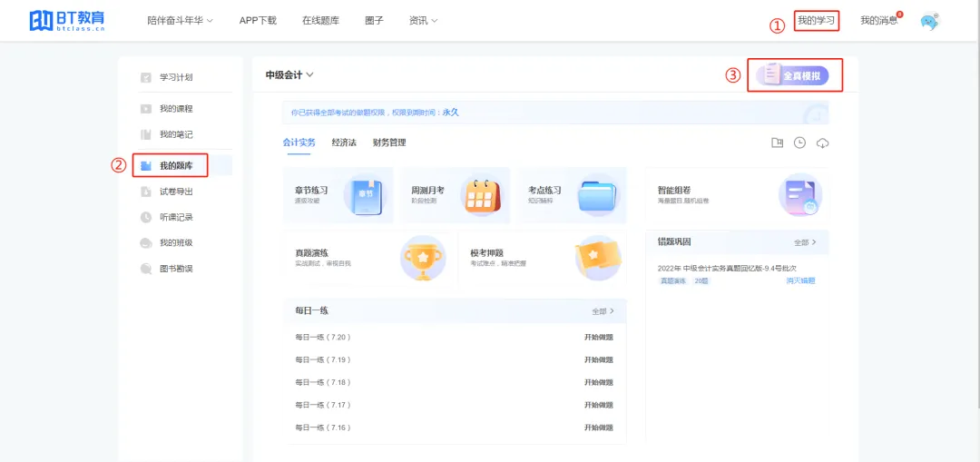Click the 每日一练 (7.20) row title
The image size is (980, 462).
[323, 338]
